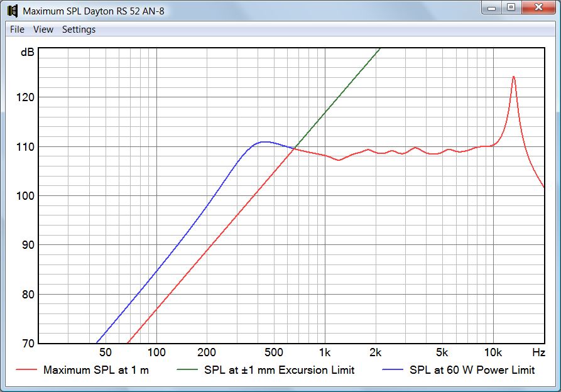Click the red curve's resonance peak above 10k
This screenshot has width=561, height=392.
point(513,77)
